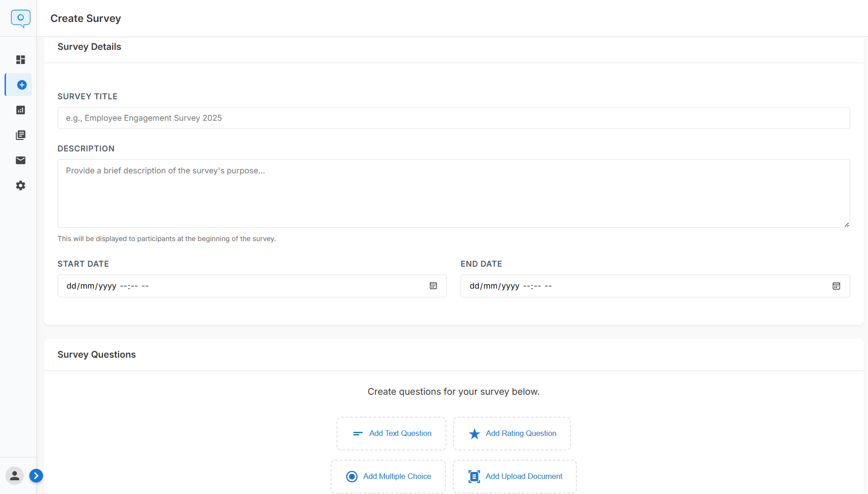Select the create survey plus icon

[22, 85]
